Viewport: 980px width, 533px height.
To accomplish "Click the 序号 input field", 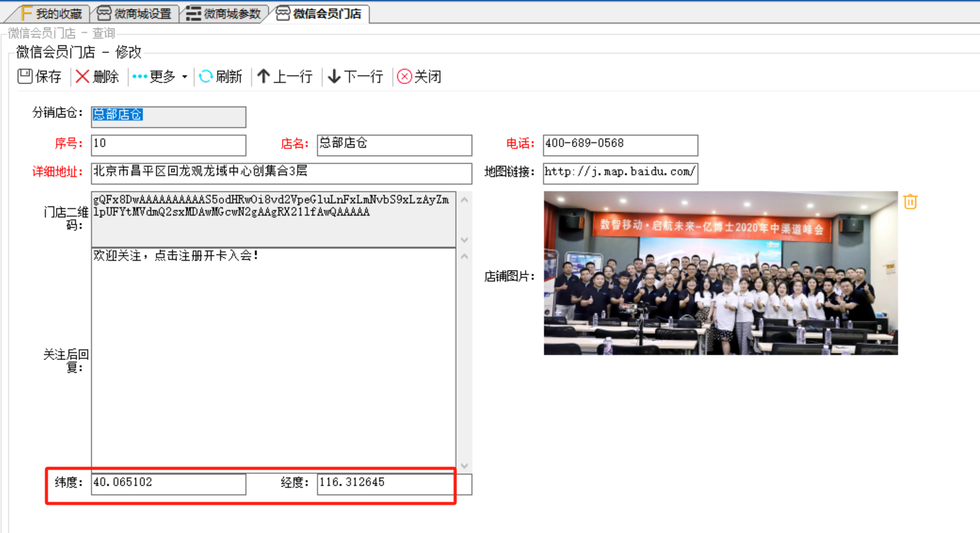I will (x=168, y=145).
